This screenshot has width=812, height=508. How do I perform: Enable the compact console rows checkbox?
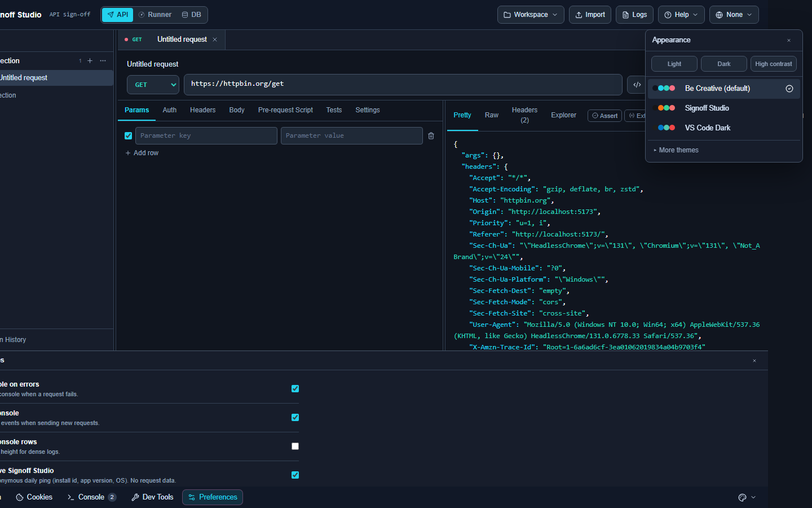pyautogui.click(x=295, y=446)
